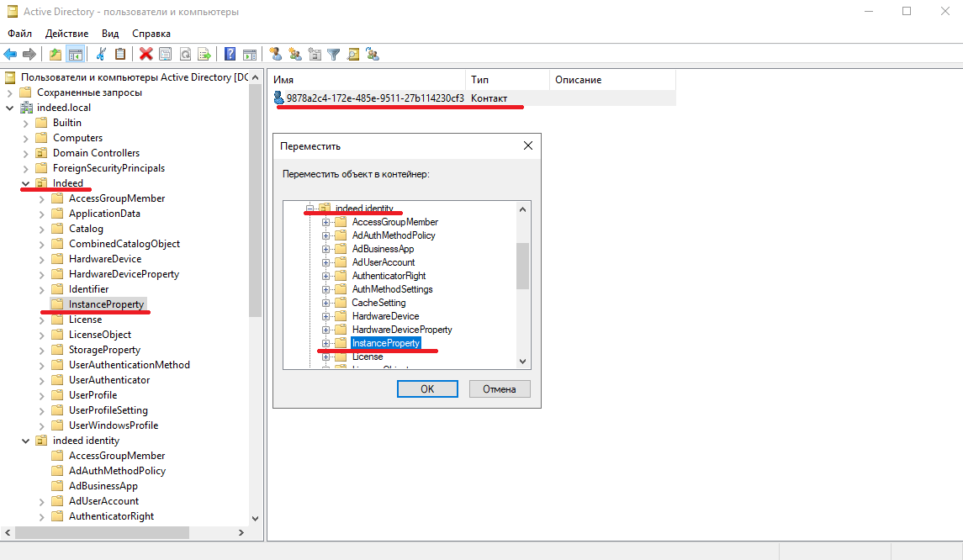Select CacheSetting folder in the move dialog

coord(378,303)
